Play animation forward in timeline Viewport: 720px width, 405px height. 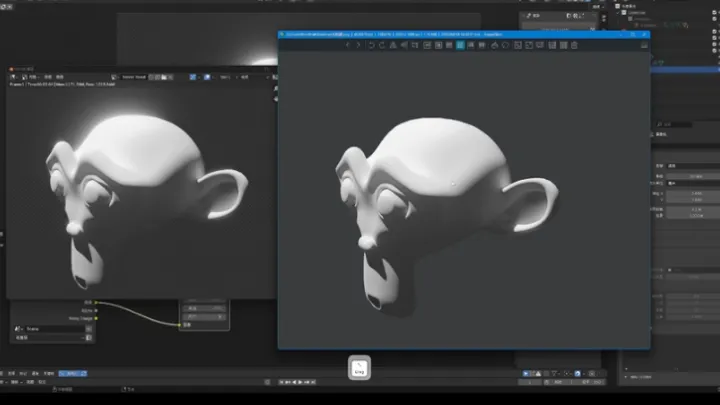coord(301,382)
